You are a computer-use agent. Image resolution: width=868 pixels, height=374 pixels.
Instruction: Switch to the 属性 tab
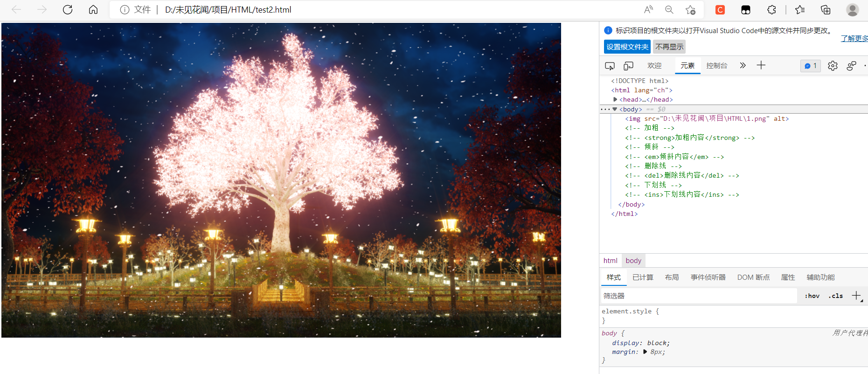pyautogui.click(x=788, y=277)
